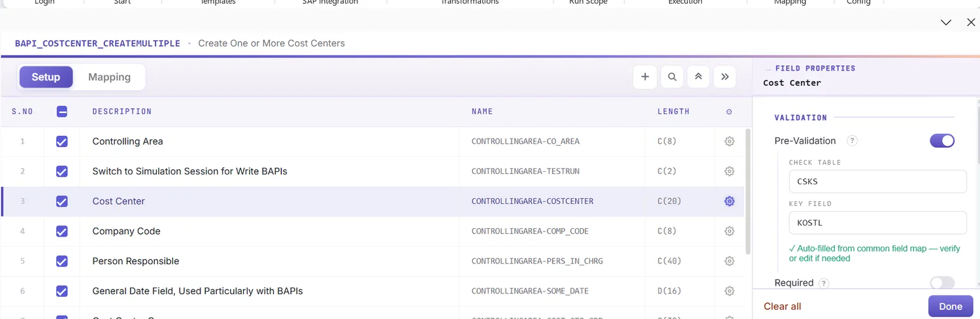Click the DESCRIPTION column header

122,112
